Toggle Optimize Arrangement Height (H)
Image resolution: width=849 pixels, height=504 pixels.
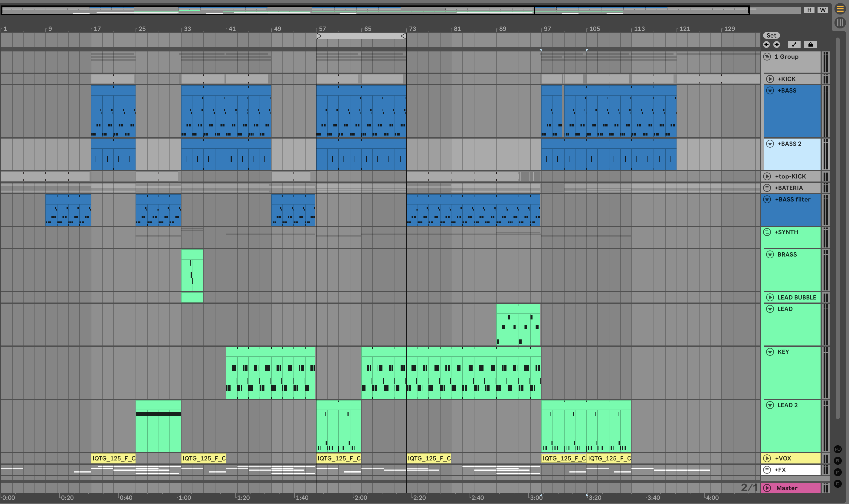(x=809, y=10)
